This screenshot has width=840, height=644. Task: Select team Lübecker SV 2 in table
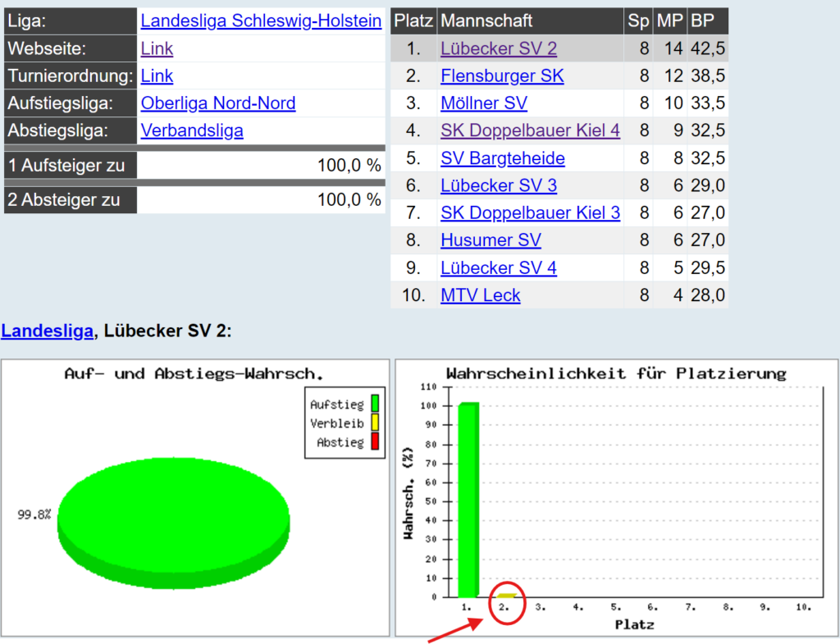point(498,48)
